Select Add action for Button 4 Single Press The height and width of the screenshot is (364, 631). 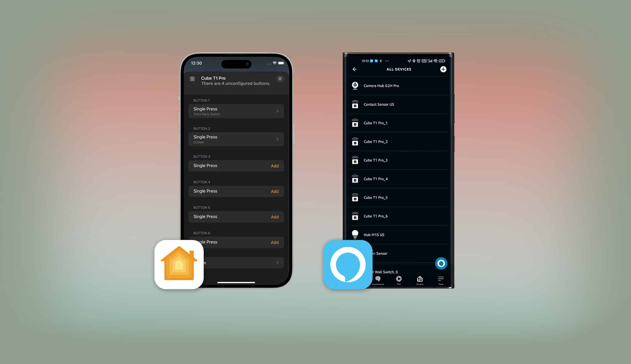274,191
